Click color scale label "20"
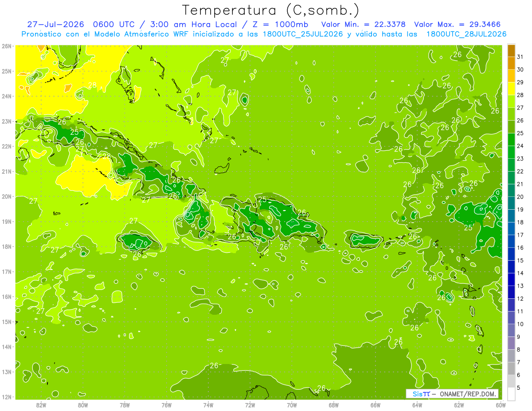532x411 pixels. 520,197
